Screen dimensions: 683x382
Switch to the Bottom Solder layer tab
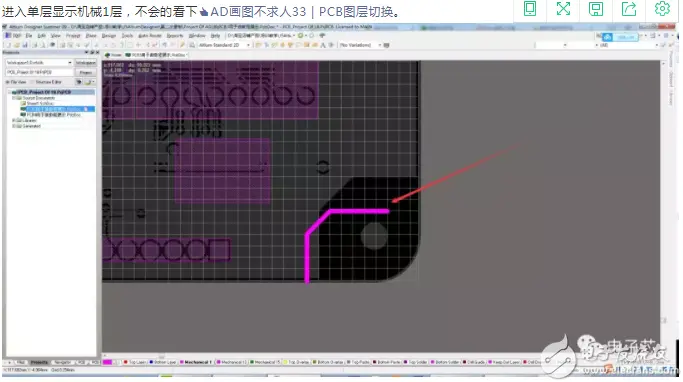click(x=446, y=362)
